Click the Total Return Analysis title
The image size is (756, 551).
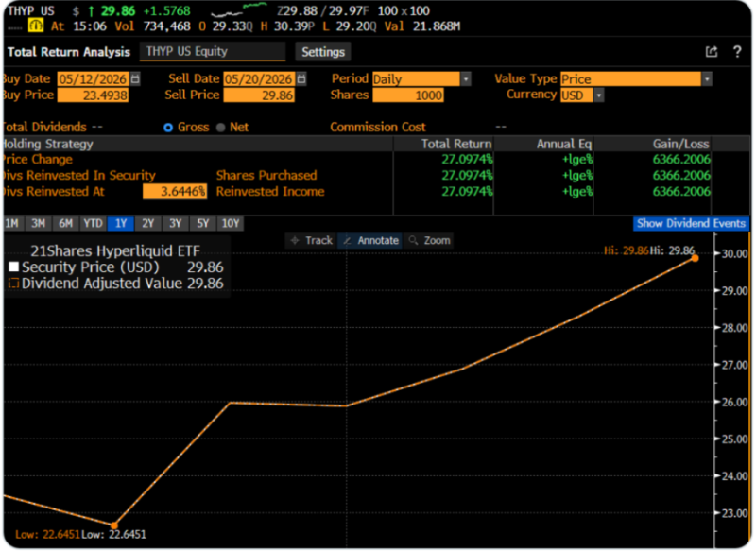click(69, 52)
